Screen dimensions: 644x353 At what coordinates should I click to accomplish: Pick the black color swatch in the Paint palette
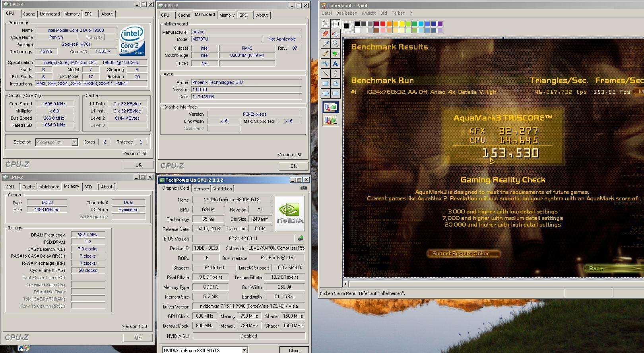[357, 24]
